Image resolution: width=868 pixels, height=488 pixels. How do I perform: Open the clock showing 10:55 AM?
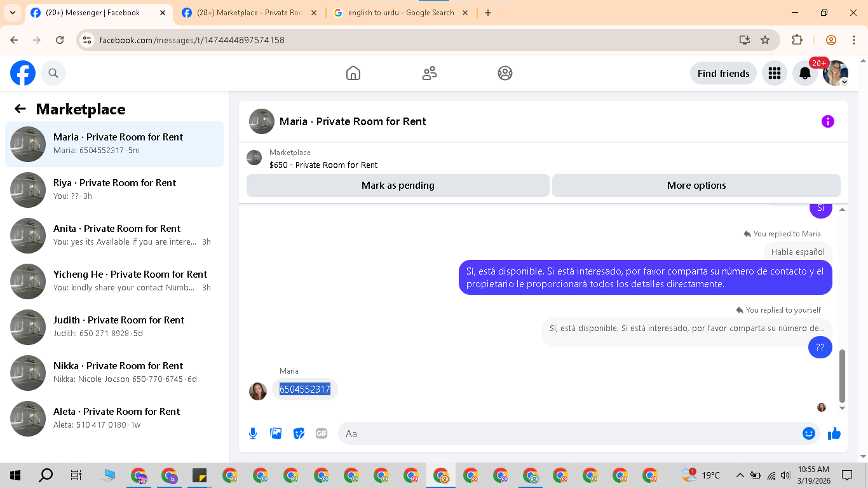click(813, 475)
